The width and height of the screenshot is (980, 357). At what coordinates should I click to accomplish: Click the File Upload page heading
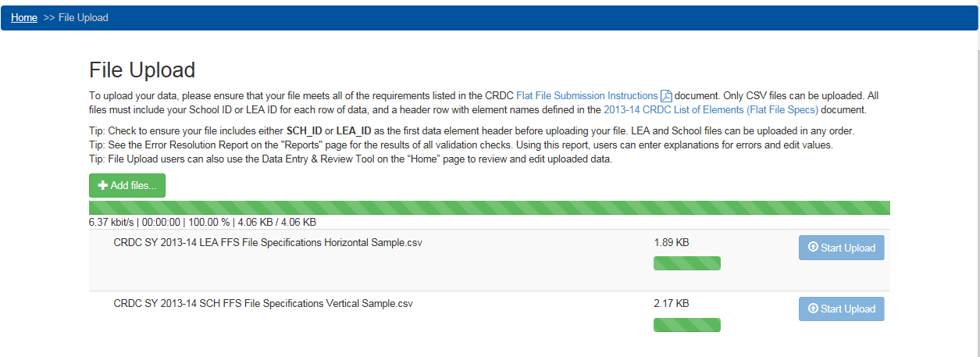[142, 70]
